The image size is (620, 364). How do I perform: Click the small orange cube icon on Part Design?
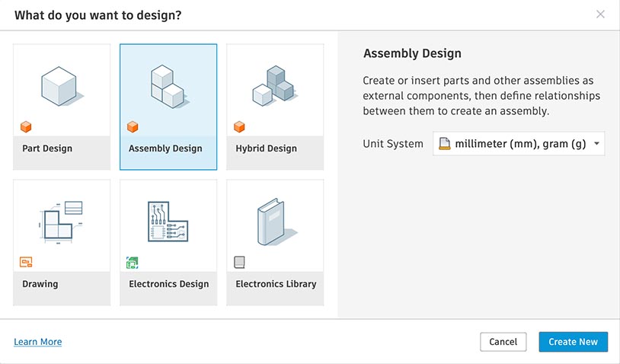[x=26, y=127]
